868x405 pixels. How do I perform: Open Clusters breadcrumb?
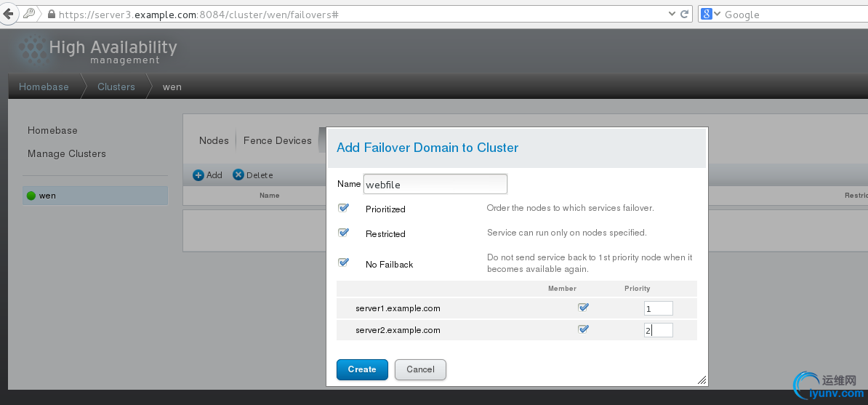click(x=116, y=87)
